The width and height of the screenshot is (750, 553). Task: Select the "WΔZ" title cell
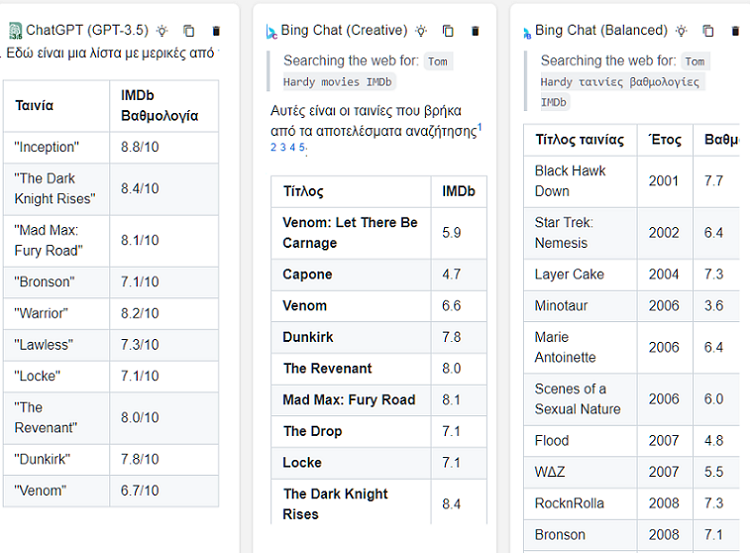[x=580, y=472]
